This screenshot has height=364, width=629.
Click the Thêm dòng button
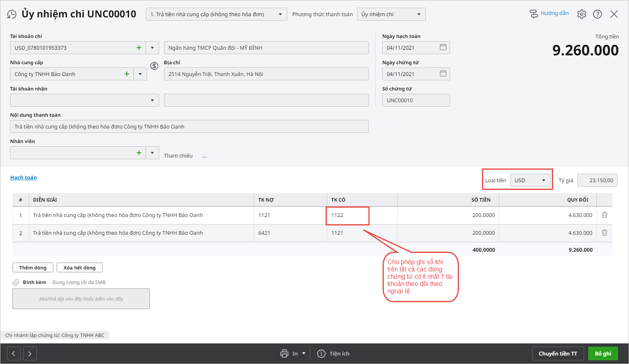(33, 267)
